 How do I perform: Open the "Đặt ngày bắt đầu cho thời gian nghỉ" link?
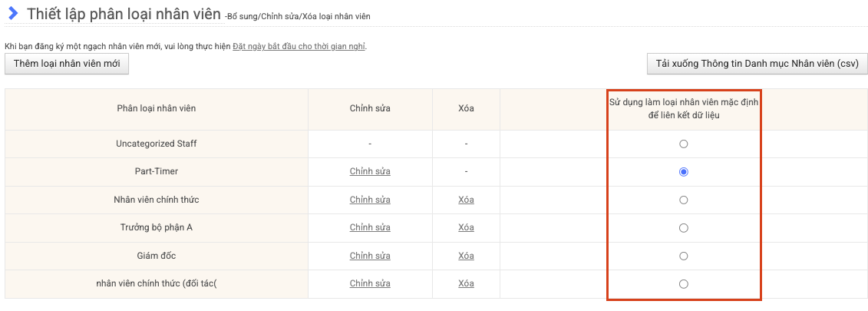tap(299, 46)
